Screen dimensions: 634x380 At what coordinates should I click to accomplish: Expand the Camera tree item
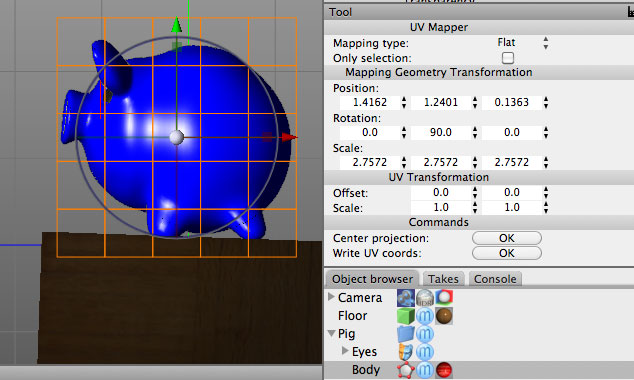331,297
